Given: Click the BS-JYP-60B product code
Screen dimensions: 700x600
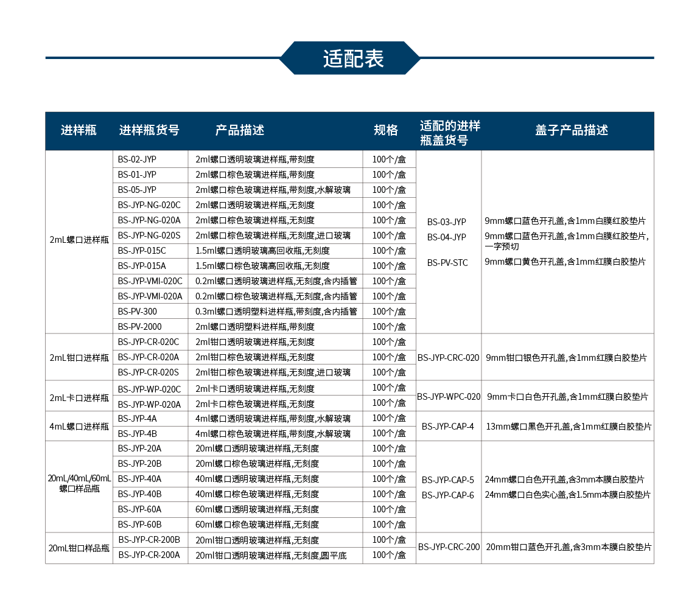Looking at the screenshot, I should pos(140,525).
